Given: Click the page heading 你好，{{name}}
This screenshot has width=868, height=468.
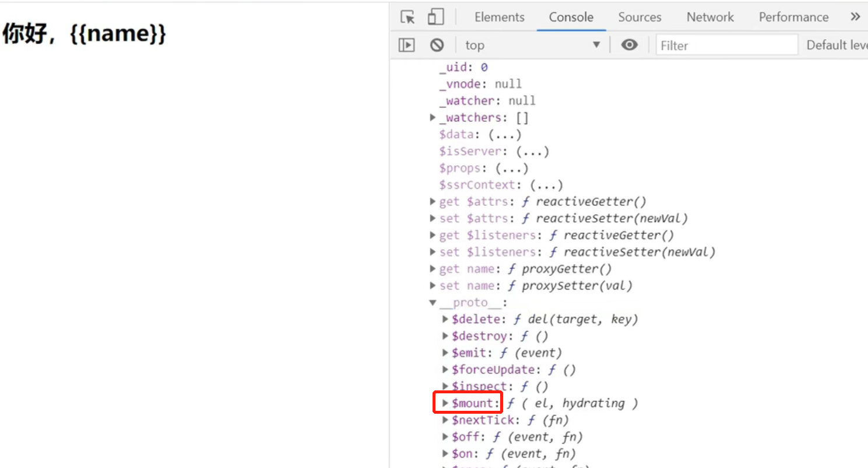Looking at the screenshot, I should pyautogui.click(x=85, y=34).
